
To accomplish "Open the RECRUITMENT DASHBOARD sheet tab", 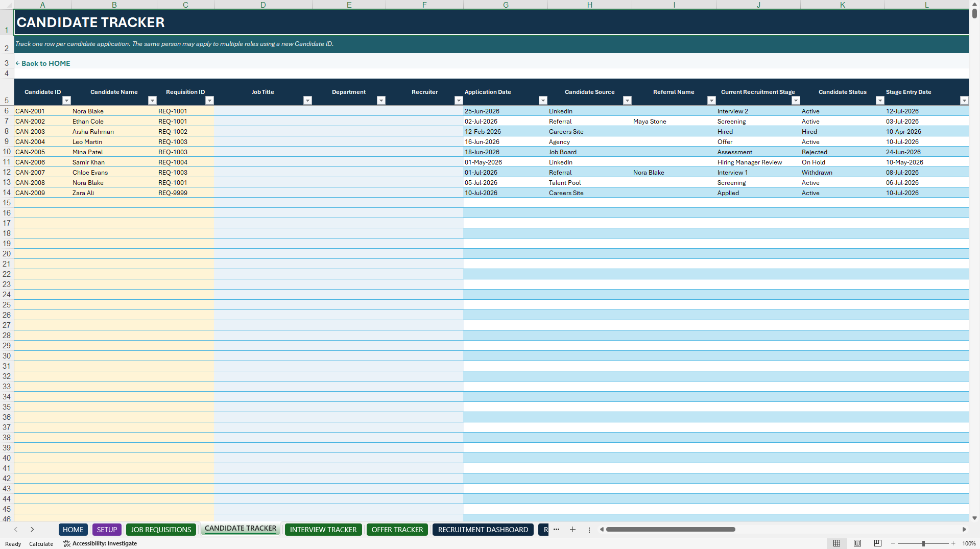I will [x=483, y=530].
